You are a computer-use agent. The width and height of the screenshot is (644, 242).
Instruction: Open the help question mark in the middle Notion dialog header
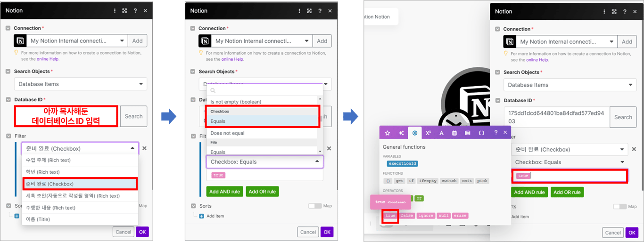pyautogui.click(x=320, y=10)
